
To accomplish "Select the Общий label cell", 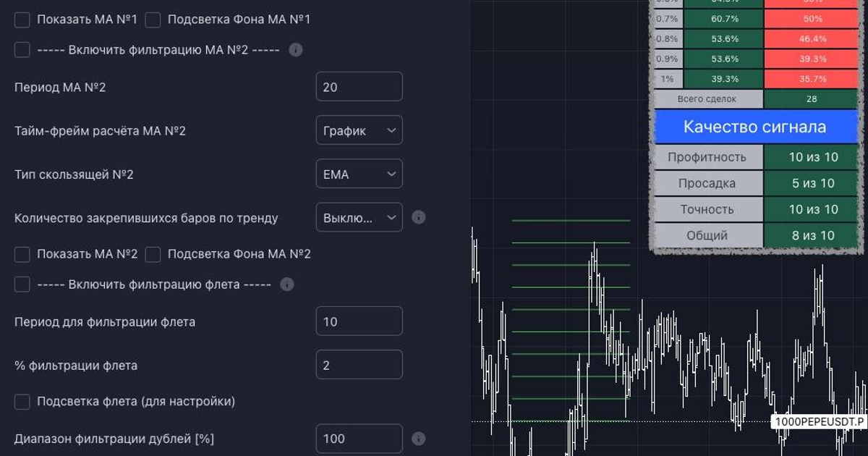I will pyautogui.click(x=708, y=235).
